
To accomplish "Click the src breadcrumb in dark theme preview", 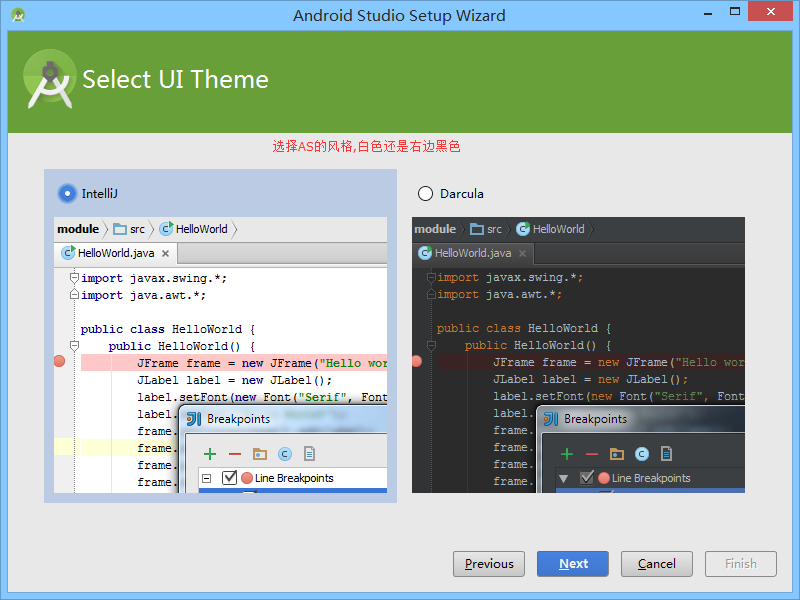I will click(489, 228).
